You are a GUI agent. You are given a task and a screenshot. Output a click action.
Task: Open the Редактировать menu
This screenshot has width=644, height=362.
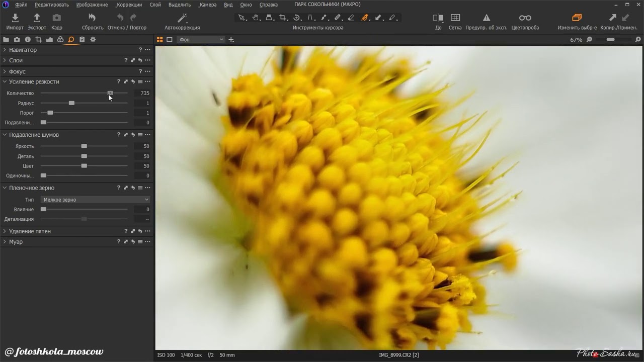(52, 5)
